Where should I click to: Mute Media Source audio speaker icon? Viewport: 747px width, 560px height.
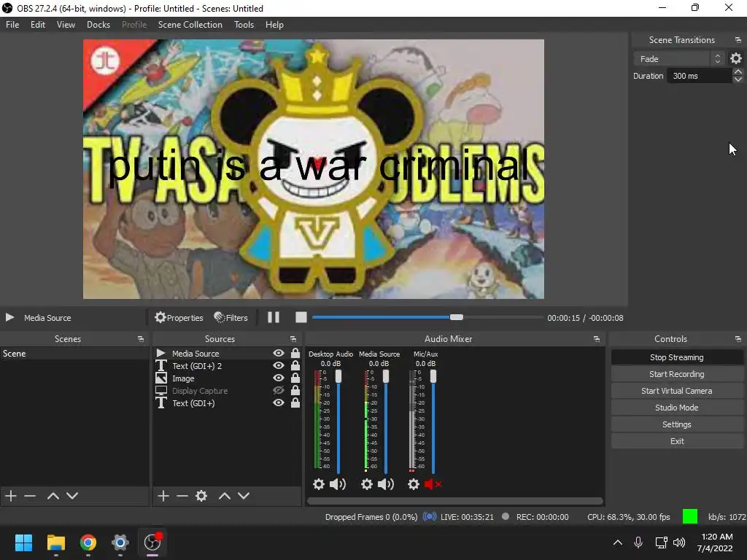(386, 484)
